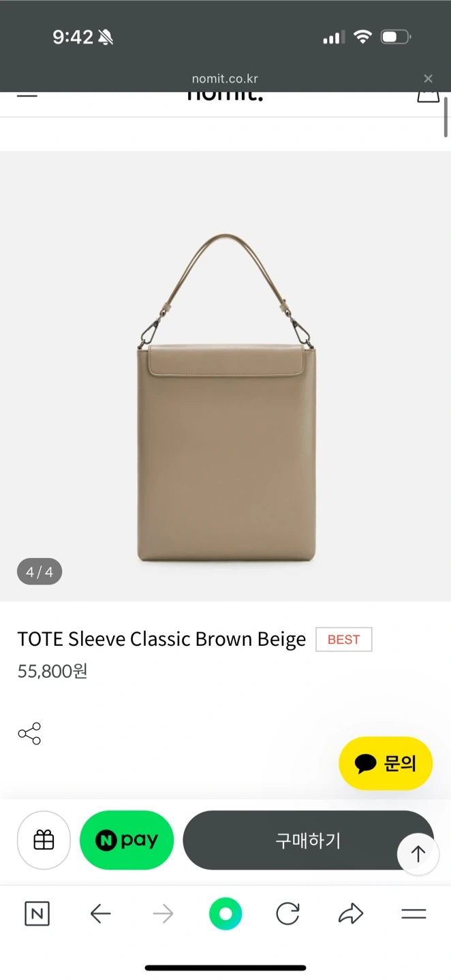The height and width of the screenshot is (980, 451).
Task: Tap the nomit.co.kr address text
Action: 225,79
